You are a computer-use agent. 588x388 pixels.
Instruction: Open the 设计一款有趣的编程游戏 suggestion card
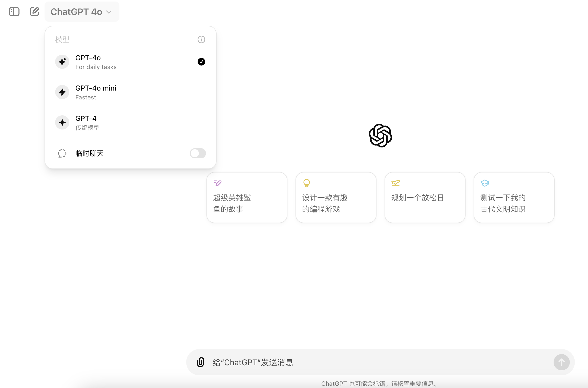click(336, 198)
